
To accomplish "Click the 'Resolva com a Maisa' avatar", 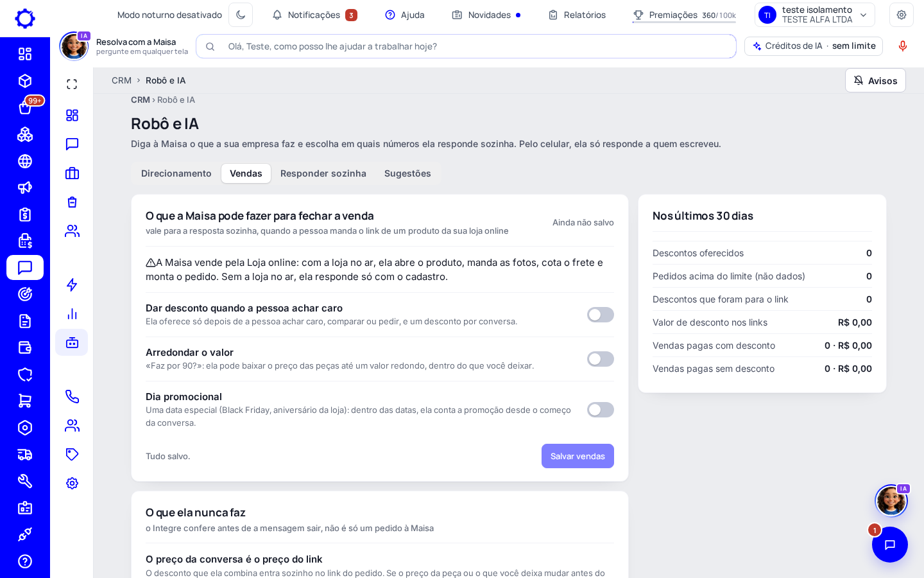I will [74, 46].
